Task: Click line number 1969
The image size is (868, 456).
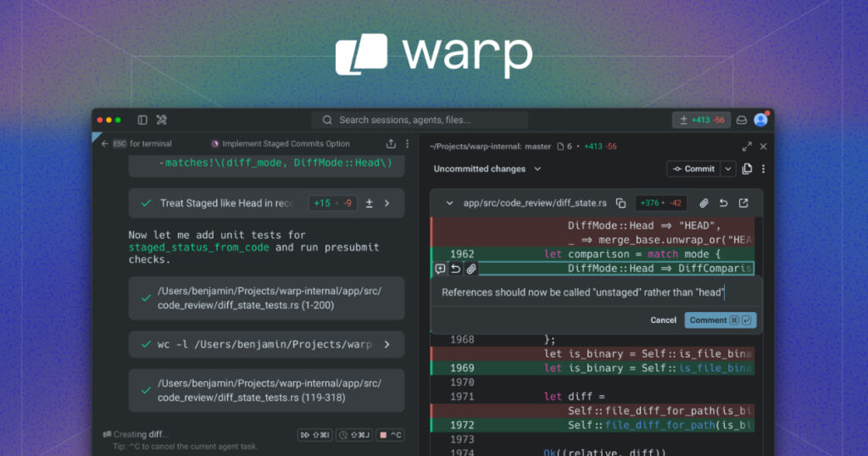Action: click(462, 368)
